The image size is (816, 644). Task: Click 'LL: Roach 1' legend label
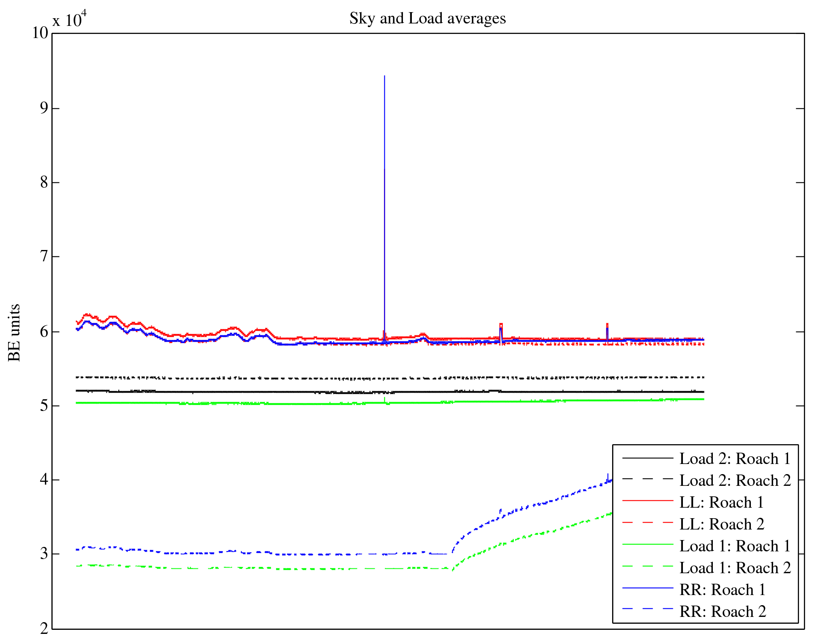click(x=721, y=502)
